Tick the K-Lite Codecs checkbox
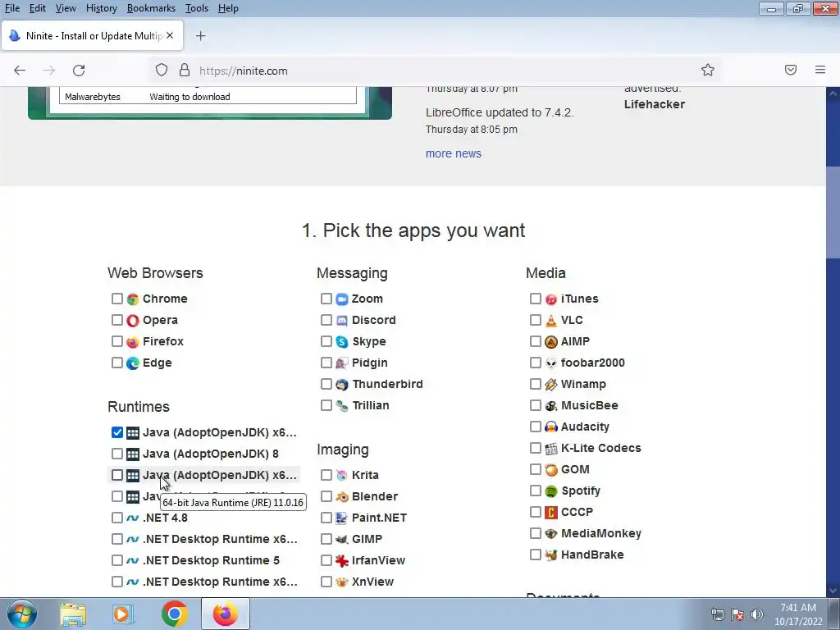This screenshot has height=630, width=840. [x=535, y=448]
